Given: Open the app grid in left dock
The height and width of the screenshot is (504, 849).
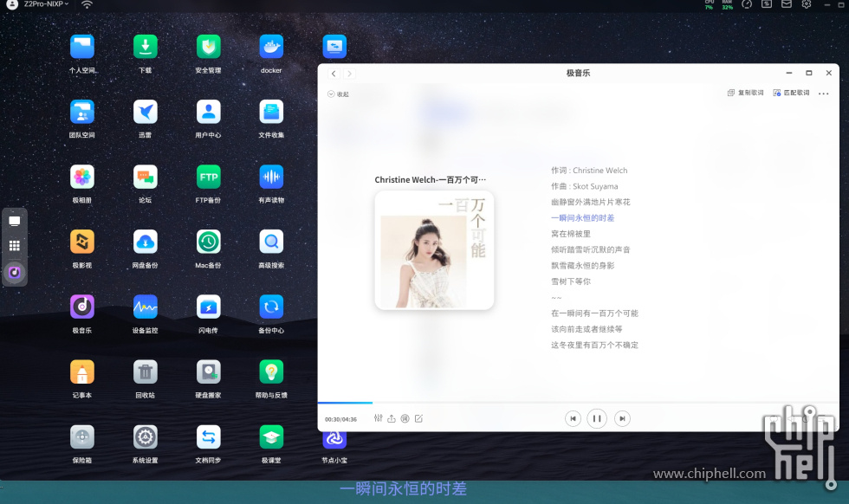Looking at the screenshot, I should coord(15,246).
